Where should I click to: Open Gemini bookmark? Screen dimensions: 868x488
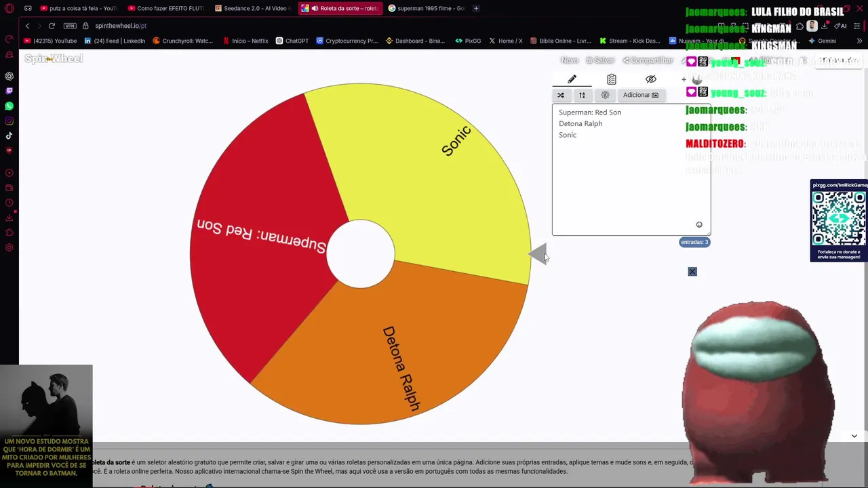(x=822, y=41)
